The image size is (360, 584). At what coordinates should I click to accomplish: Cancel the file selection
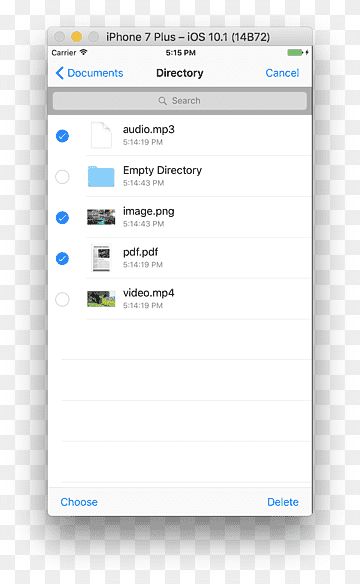coord(282,73)
